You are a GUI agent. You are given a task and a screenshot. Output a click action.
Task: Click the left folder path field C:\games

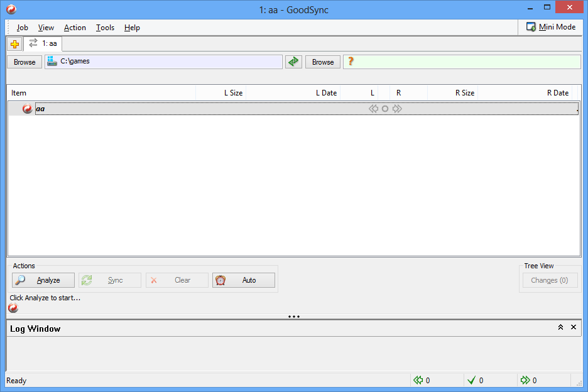(163, 62)
